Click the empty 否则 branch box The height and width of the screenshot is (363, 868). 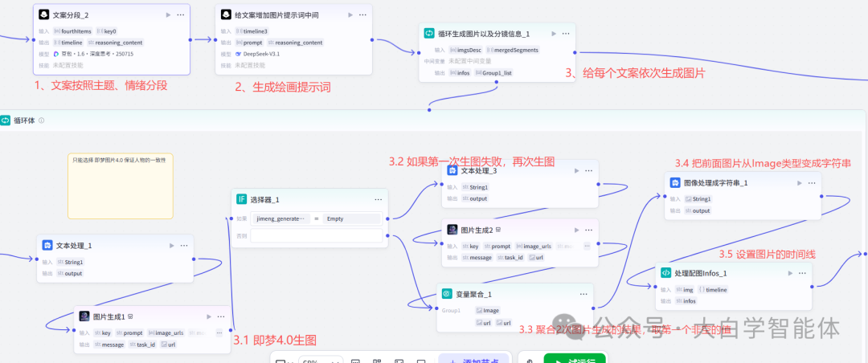[x=316, y=236]
